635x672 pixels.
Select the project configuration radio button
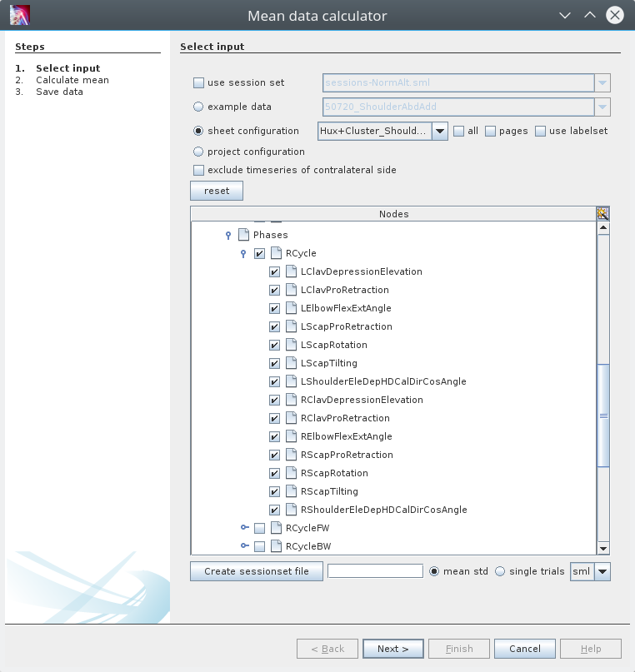tap(198, 152)
